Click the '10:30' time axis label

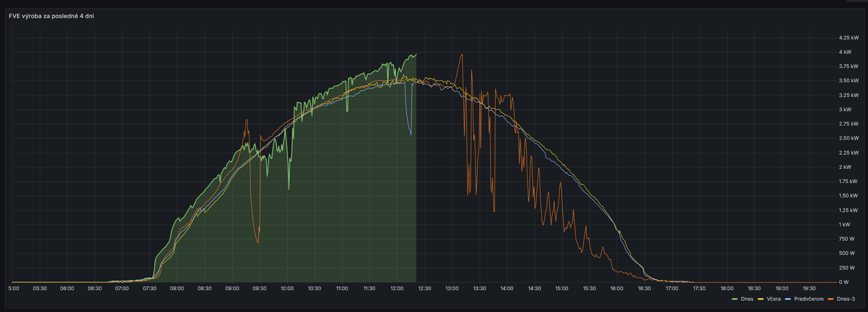[x=314, y=288]
